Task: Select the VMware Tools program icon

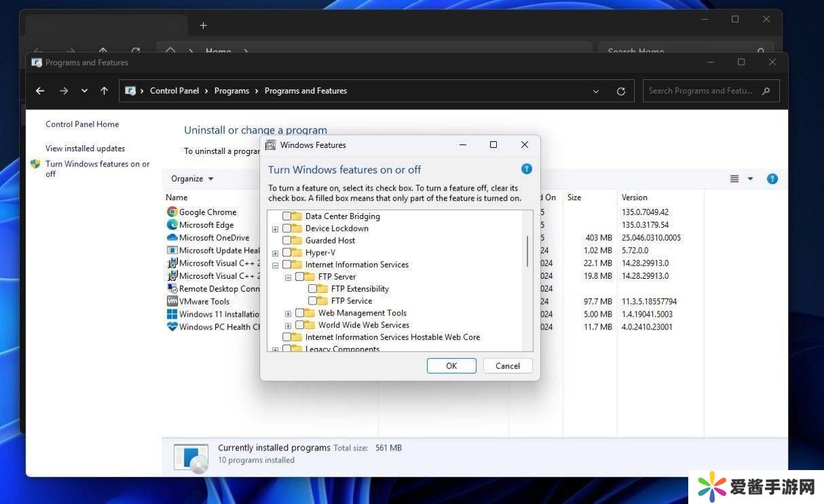Action: 172,301
